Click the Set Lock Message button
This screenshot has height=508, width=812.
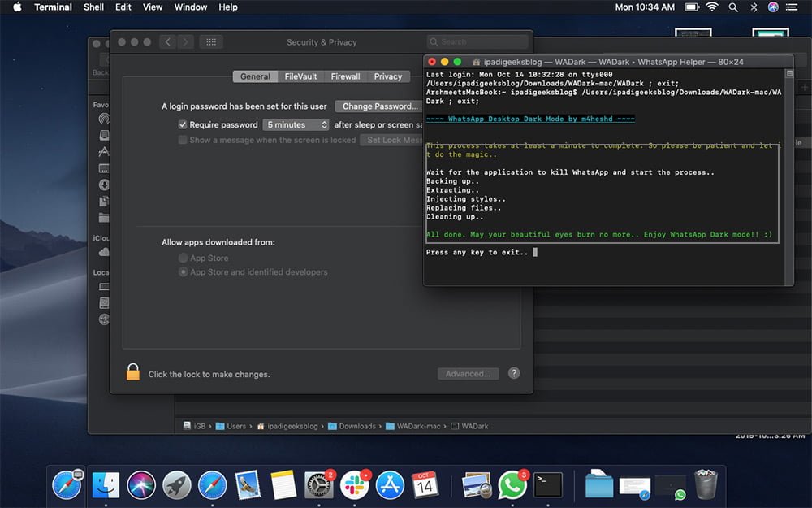click(391, 140)
